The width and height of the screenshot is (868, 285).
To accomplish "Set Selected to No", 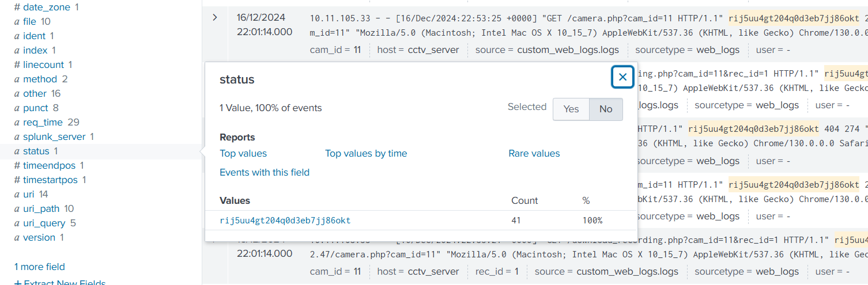I will coord(605,109).
